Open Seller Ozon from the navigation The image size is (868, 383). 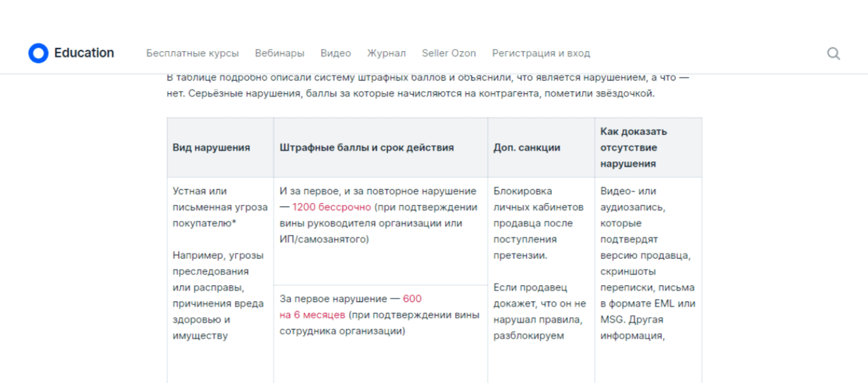[449, 54]
